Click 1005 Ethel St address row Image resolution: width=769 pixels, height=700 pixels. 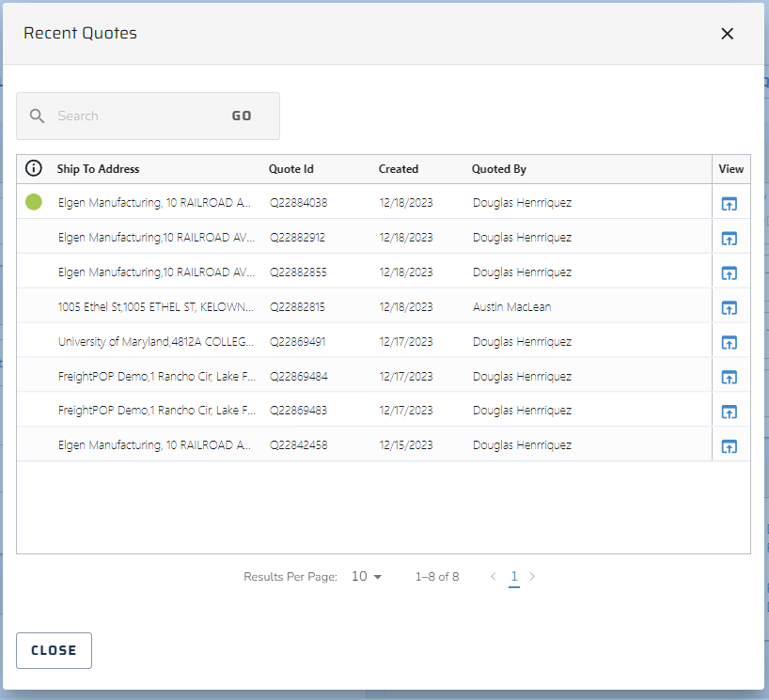[x=156, y=307]
